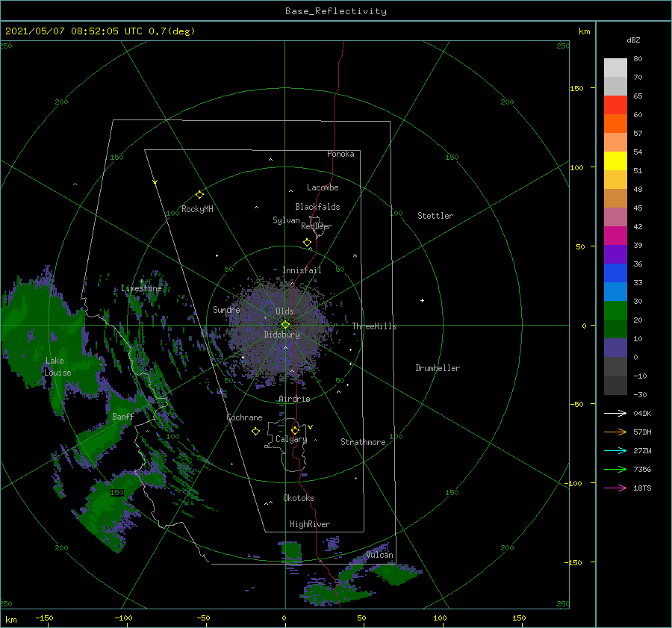Image resolution: width=672 pixels, height=628 pixels.
Task: Click the RedDeer city label
Action: pyautogui.click(x=317, y=226)
